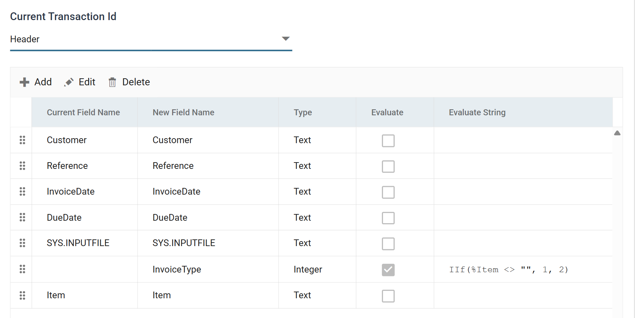Click the drag handle for Item row
The width and height of the screenshot is (644, 318).
(x=22, y=295)
